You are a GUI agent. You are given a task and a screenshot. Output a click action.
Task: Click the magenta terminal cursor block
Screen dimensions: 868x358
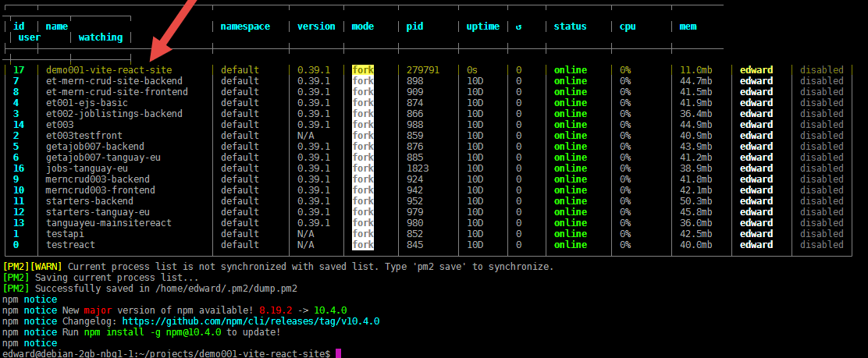338,353
